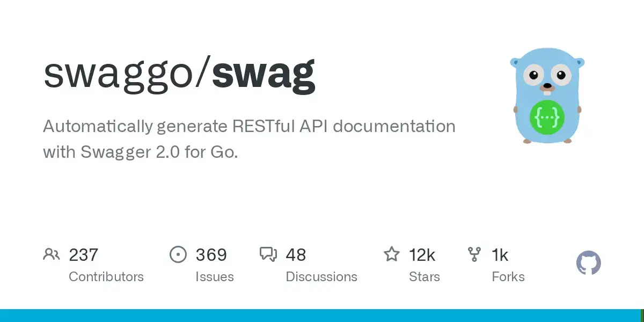Open the bold swag repository name
This screenshot has height=322, width=644.
[264, 74]
